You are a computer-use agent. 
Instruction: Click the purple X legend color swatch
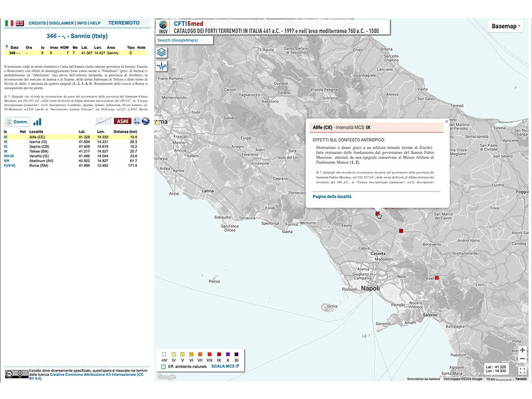228,354
